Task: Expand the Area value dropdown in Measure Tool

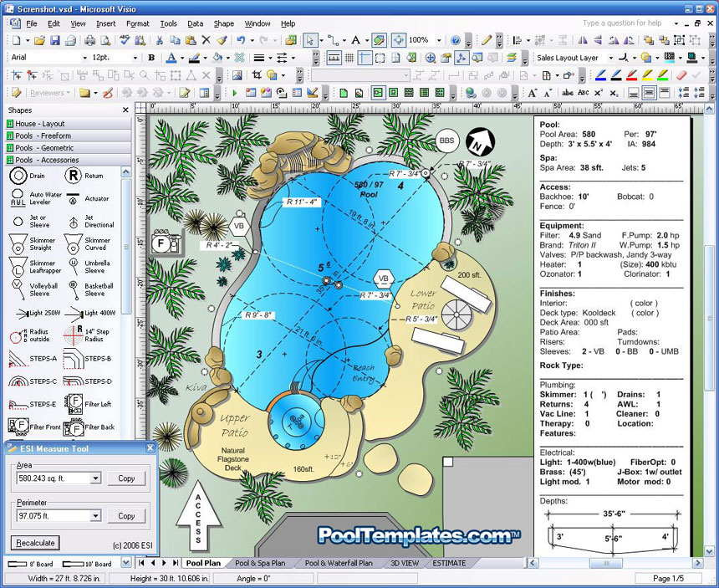Action: pyautogui.click(x=95, y=478)
